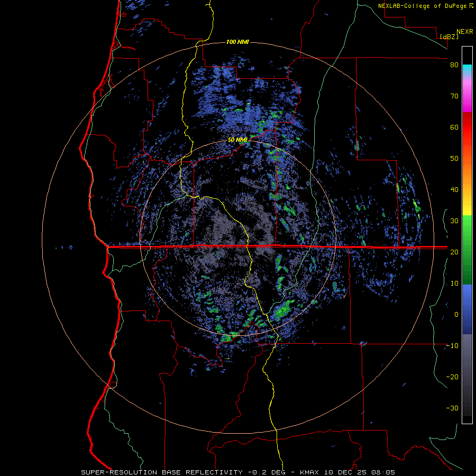Select the "80" value on the dBZ scale

click(454, 65)
